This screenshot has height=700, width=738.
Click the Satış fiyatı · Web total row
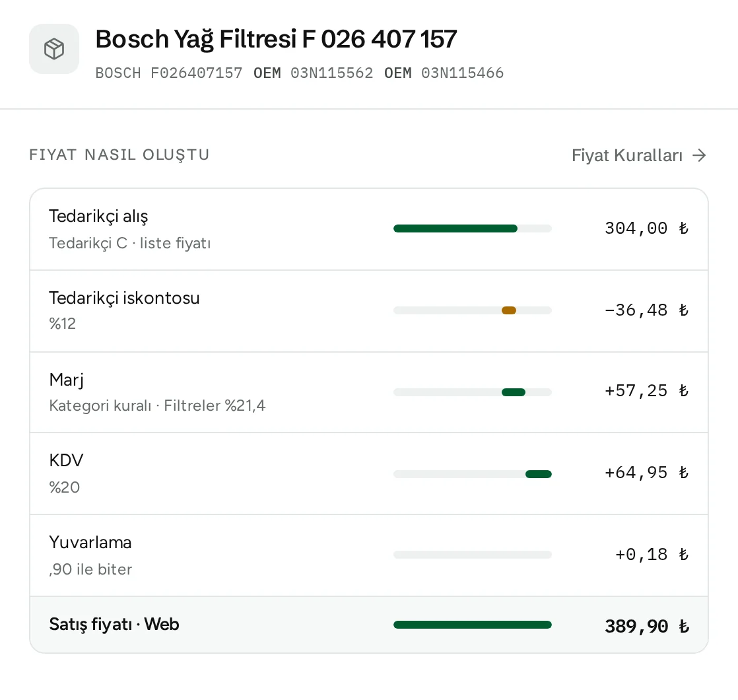tap(369, 625)
